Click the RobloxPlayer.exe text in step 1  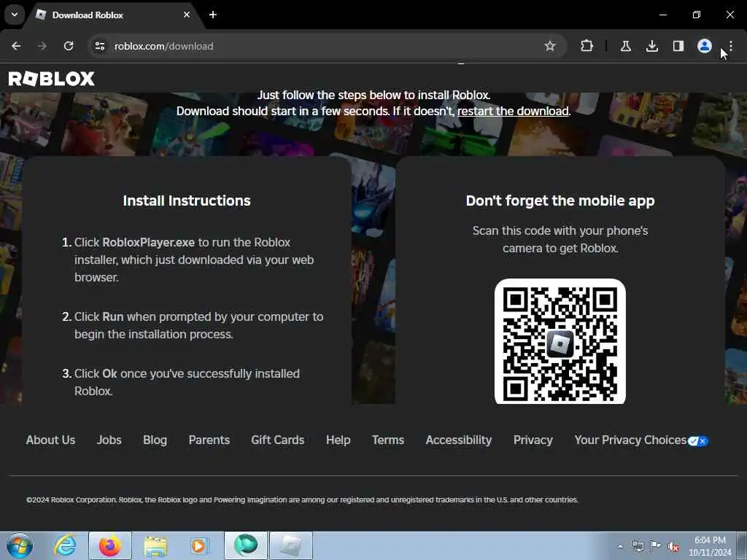tap(148, 242)
